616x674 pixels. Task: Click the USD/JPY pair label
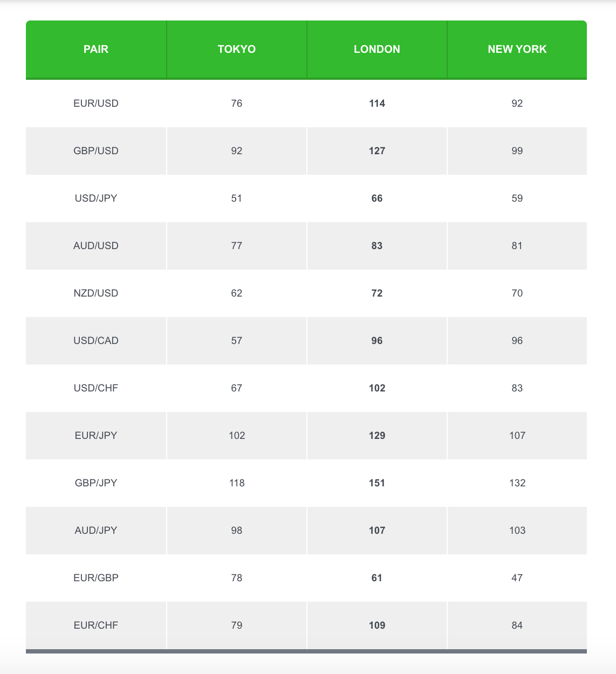[x=96, y=198]
